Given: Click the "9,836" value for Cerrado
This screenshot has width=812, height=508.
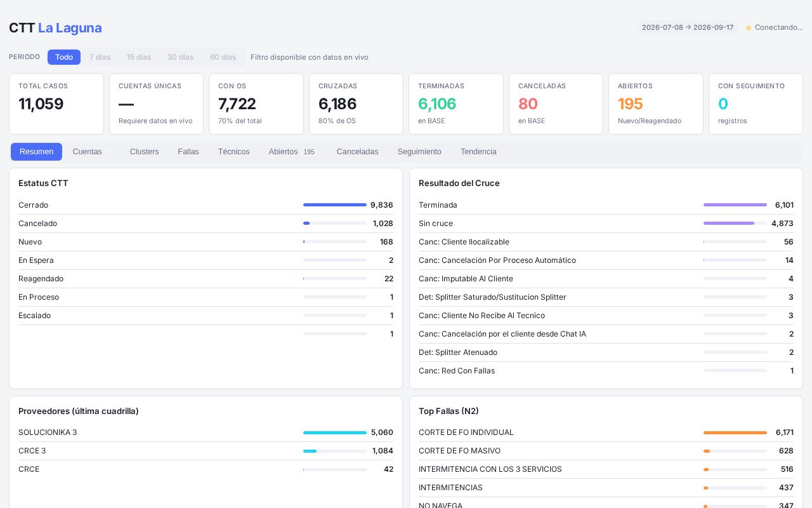Looking at the screenshot, I should tap(382, 205).
